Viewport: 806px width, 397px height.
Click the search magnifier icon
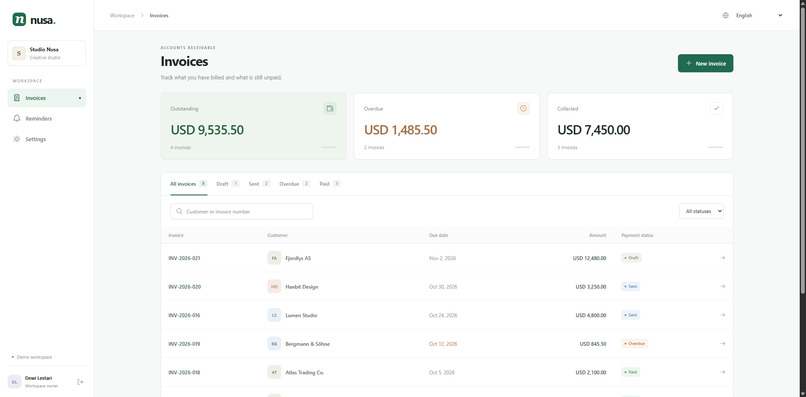pos(179,211)
